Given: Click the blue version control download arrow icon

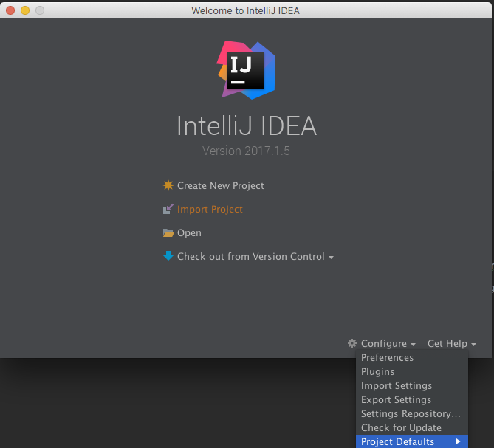Looking at the screenshot, I should (168, 256).
